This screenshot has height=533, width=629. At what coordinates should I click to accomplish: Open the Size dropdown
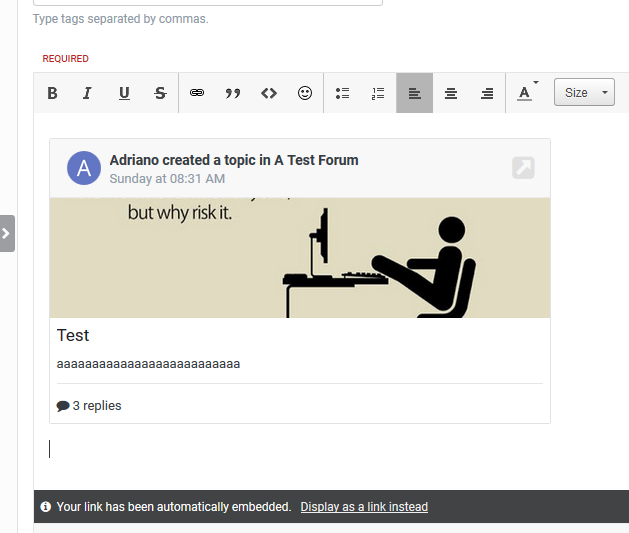(584, 92)
